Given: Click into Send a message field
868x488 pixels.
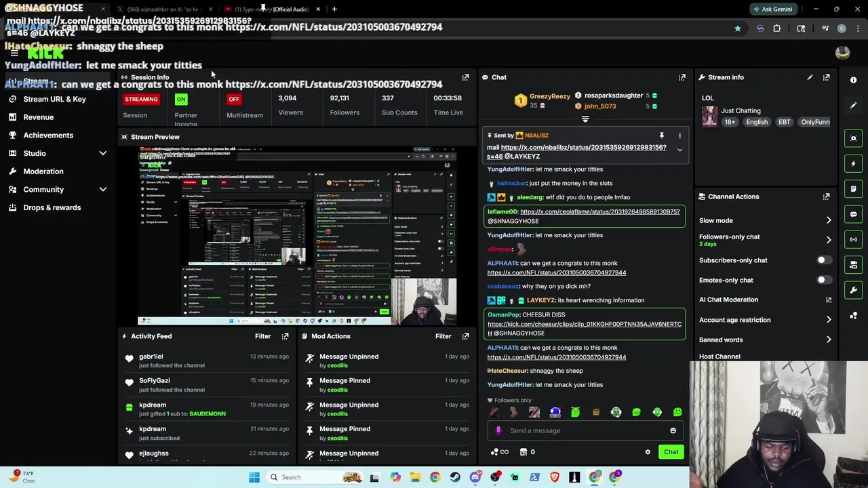Looking at the screenshot, I should click(x=587, y=430).
